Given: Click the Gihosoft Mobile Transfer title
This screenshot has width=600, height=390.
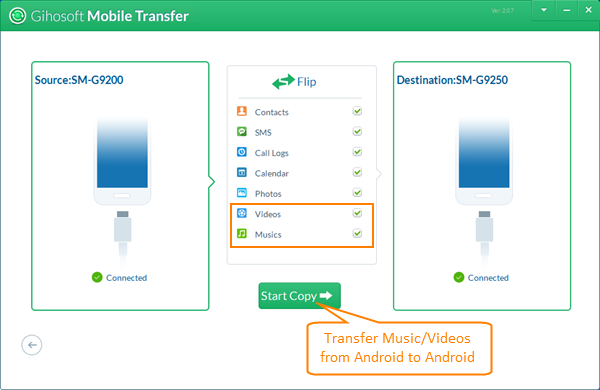Looking at the screenshot, I should tap(109, 16).
